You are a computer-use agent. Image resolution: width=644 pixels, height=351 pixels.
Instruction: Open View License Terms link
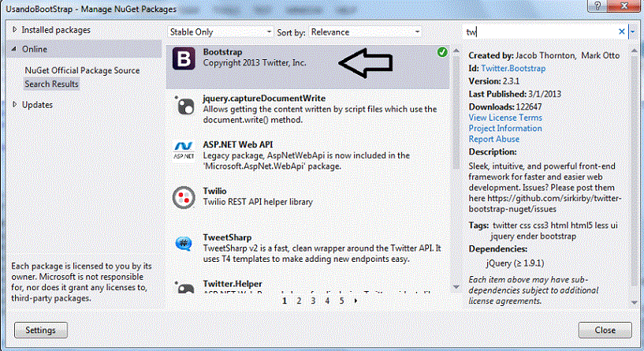click(505, 118)
